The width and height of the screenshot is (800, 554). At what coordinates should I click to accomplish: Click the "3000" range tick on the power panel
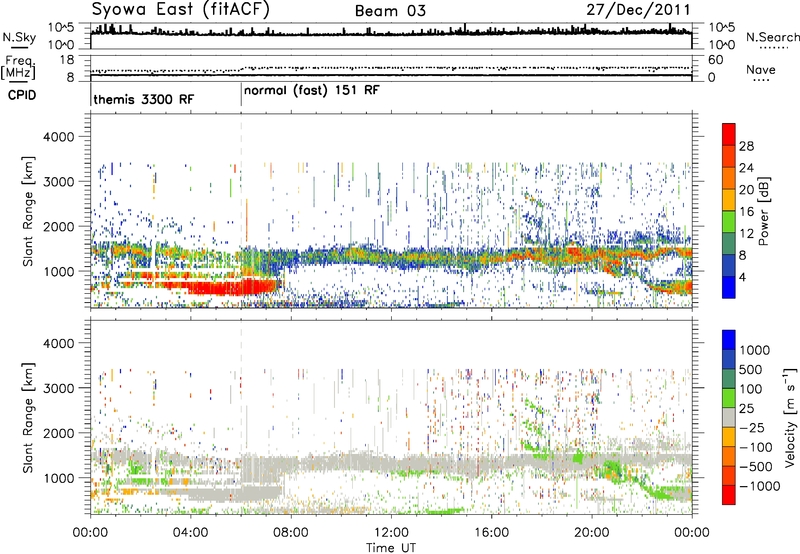[x=58, y=182]
